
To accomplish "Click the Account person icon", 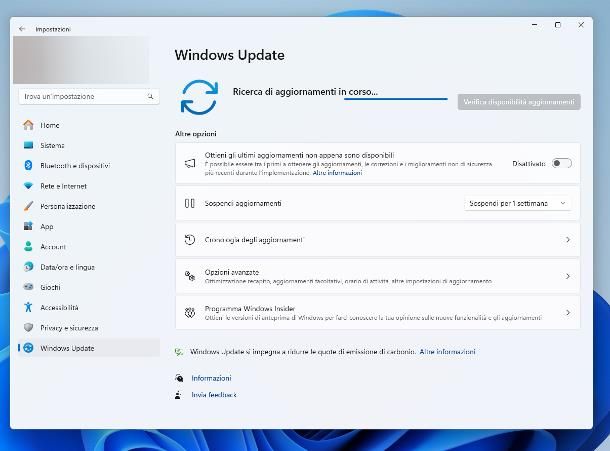I will tap(28, 246).
